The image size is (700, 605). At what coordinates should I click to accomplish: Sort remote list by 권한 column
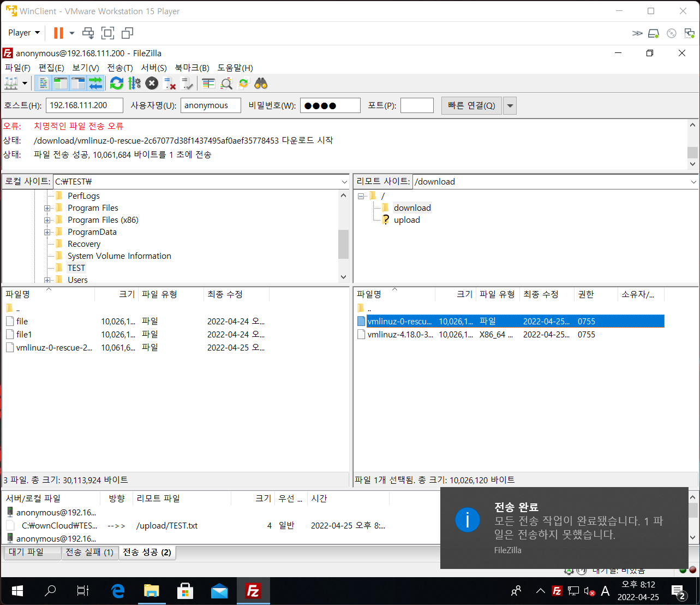point(596,294)
